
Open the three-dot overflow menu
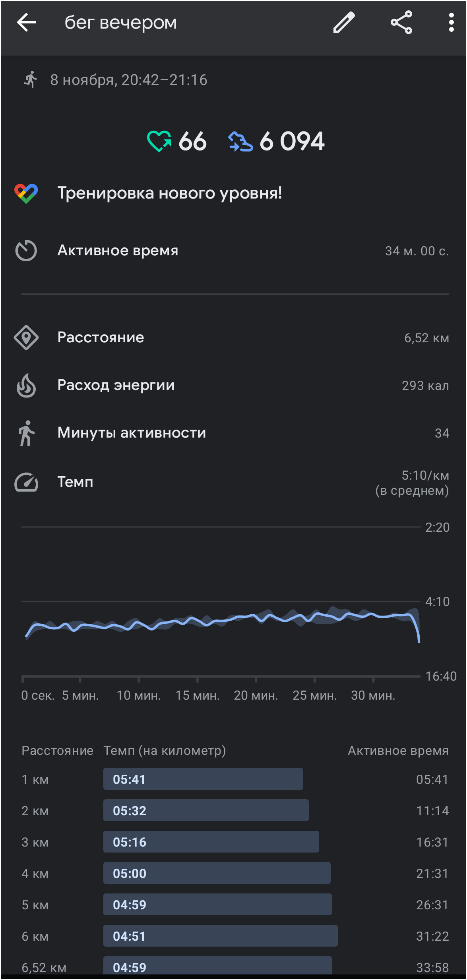click(451, 22)
